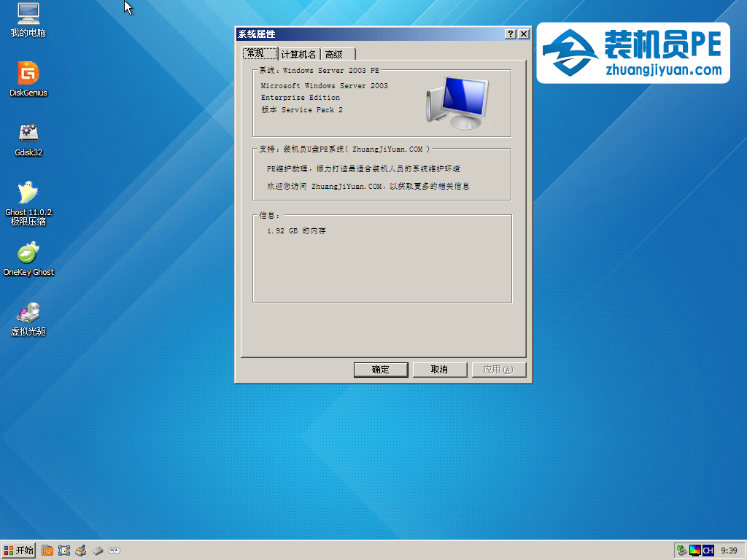Click the 系统: Windows Server 2003 PE label
Viewport: 747px width, 560px height.
click(320, 71)
